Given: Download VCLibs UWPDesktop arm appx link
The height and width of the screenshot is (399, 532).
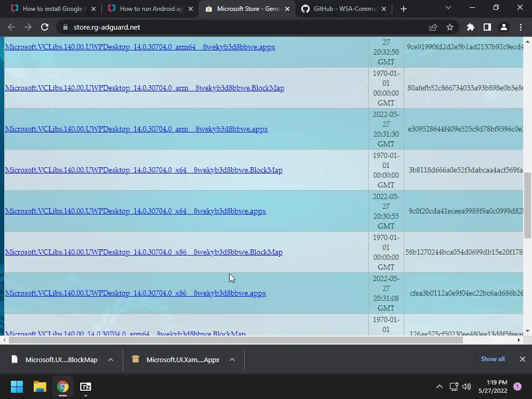Looking at the screenshot, I should [137, 129].
